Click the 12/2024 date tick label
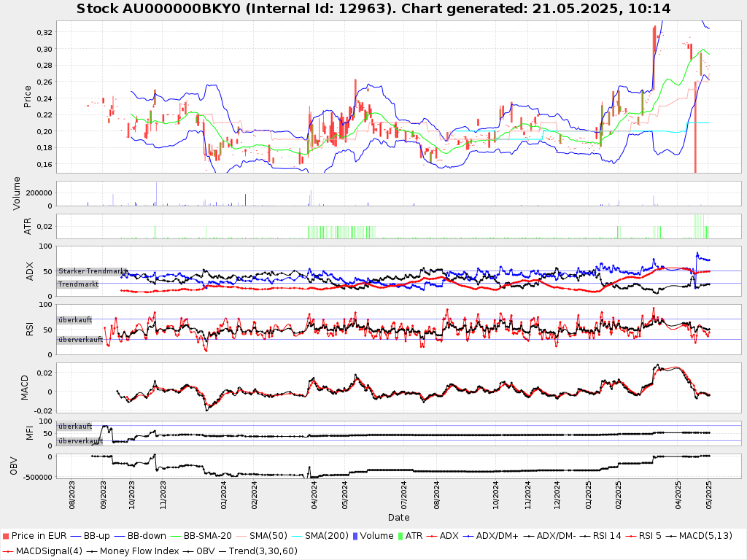This screenshot has width=747, height=560. 557,495
